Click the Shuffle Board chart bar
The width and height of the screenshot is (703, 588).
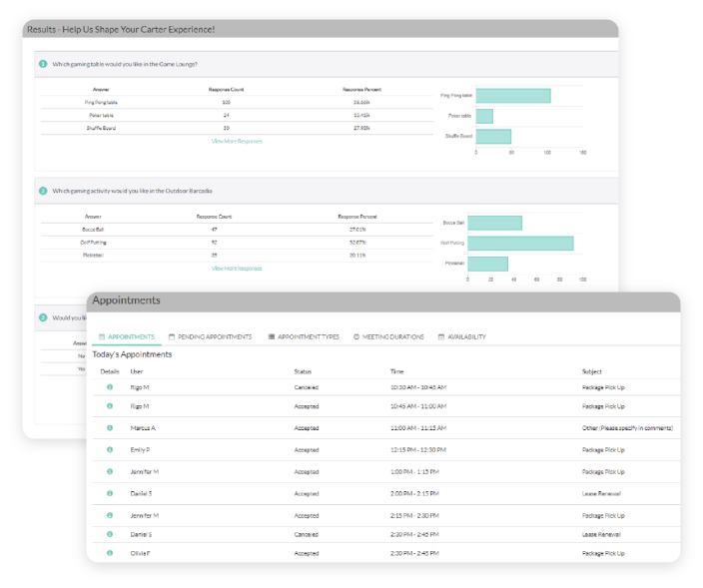pos(493,136)
